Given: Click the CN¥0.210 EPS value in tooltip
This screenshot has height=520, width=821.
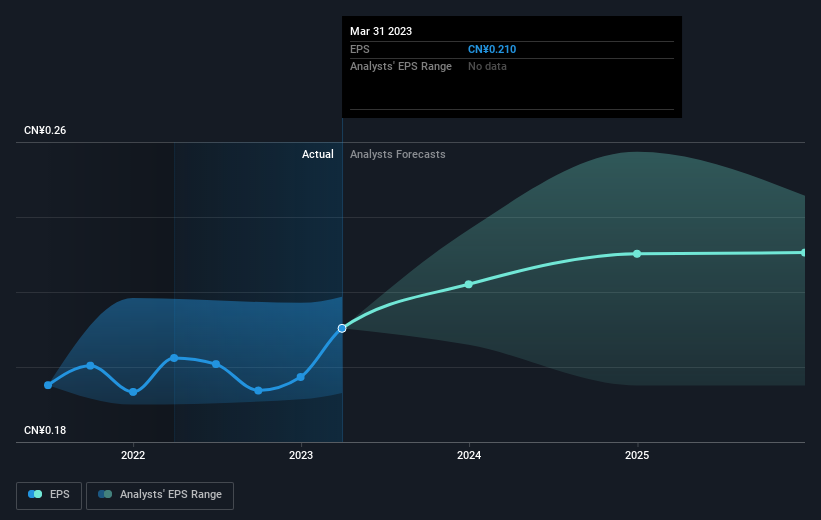Looking at the screenshot, I should (492, 49).
